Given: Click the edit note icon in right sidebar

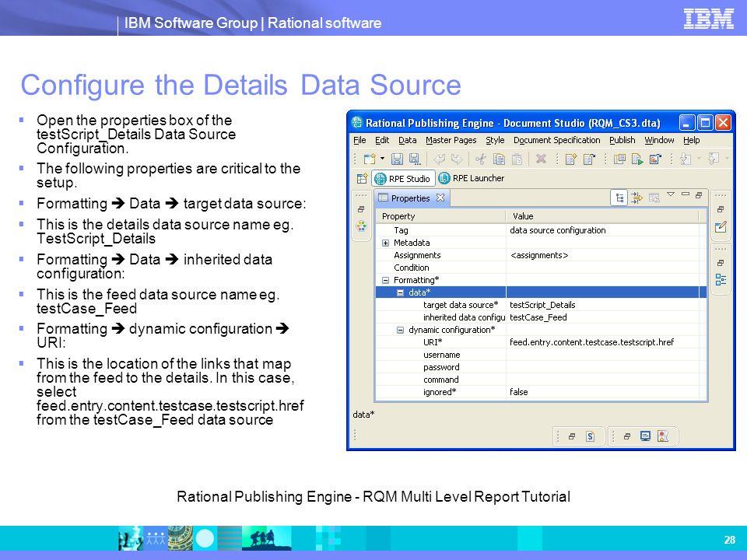Looking at the screenshot, I should click(x=721, y=227).
